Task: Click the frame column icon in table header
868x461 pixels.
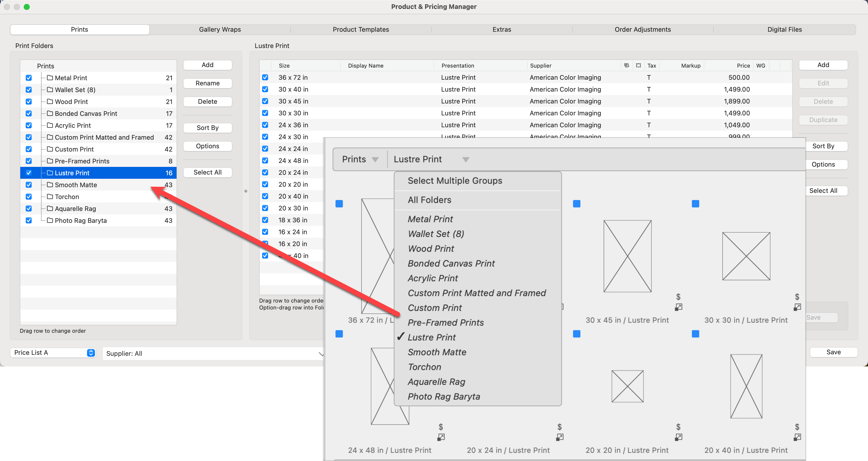Action: 638,65
